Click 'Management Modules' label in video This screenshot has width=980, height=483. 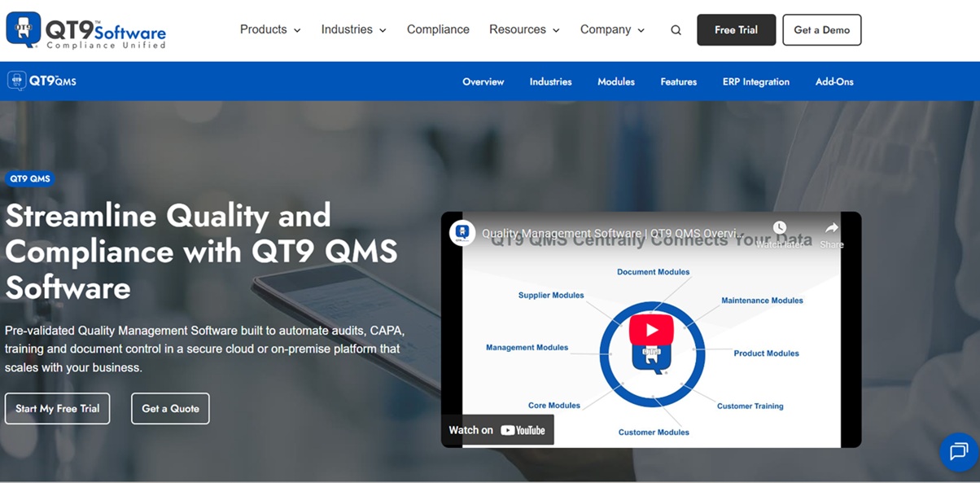[527, 348]
